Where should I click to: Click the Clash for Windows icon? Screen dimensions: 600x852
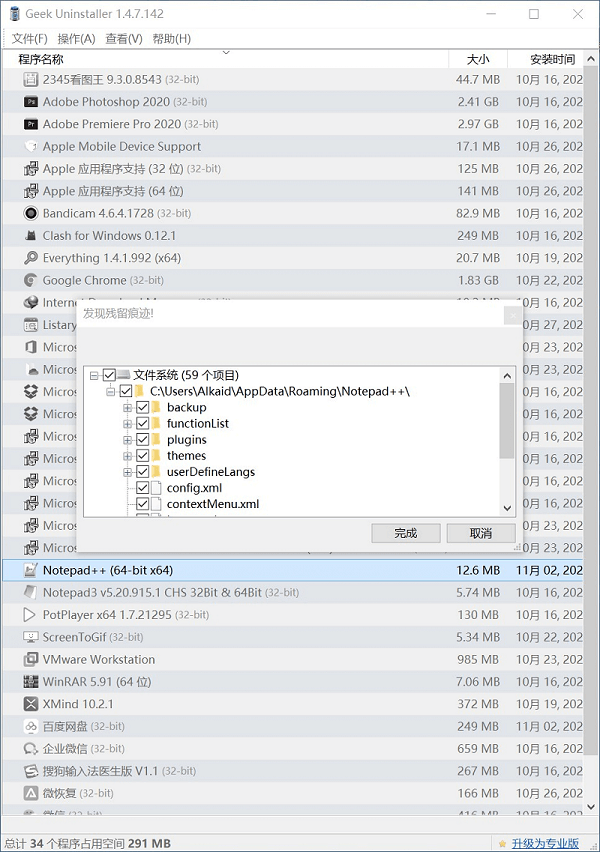[x=32, y=236]
